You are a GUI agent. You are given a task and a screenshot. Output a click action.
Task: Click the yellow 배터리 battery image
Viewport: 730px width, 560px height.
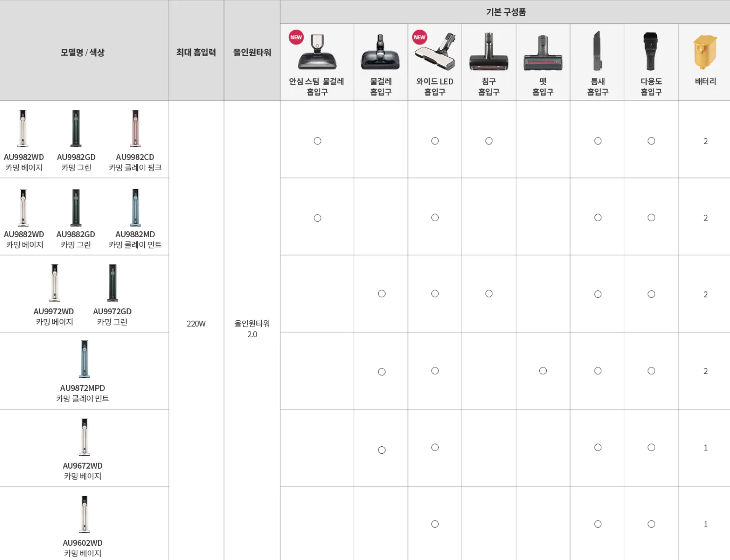(x=705, y=52)
